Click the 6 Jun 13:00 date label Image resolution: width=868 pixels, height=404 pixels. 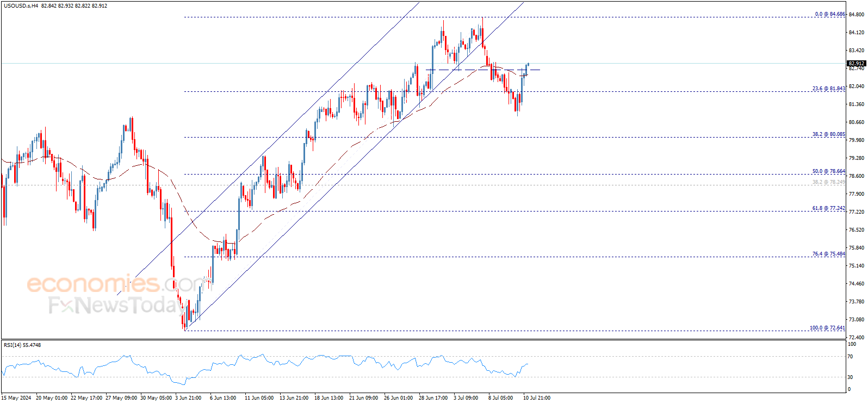click(x=224, y=398)
